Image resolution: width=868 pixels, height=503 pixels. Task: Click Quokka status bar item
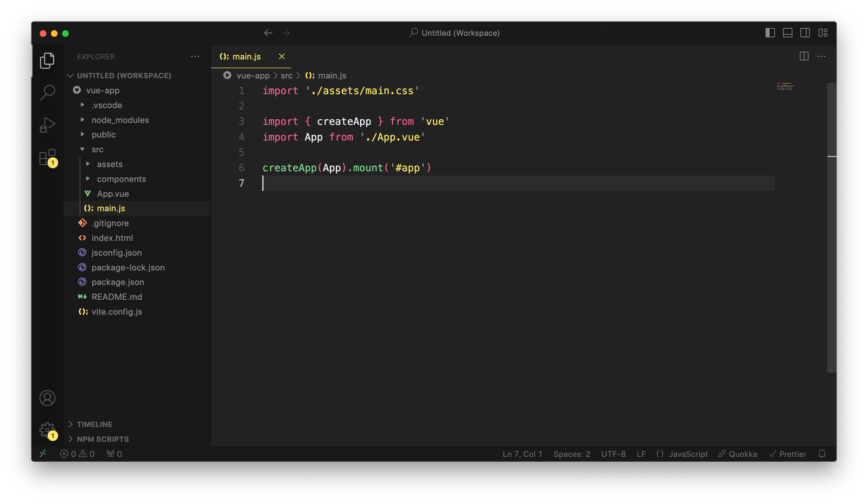(737, 454)
